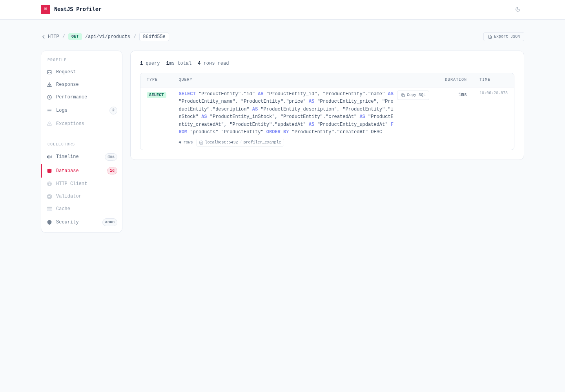This screenshot has width=565, height=392.
Task: Open the Response profile section
Action: [x=82, y=85]
